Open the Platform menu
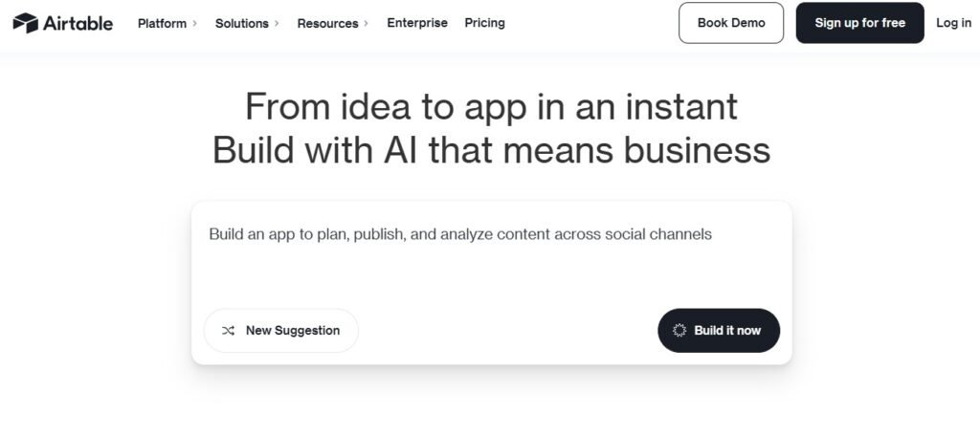The width and height of the screenshot is (980, 436). (162, 23)
